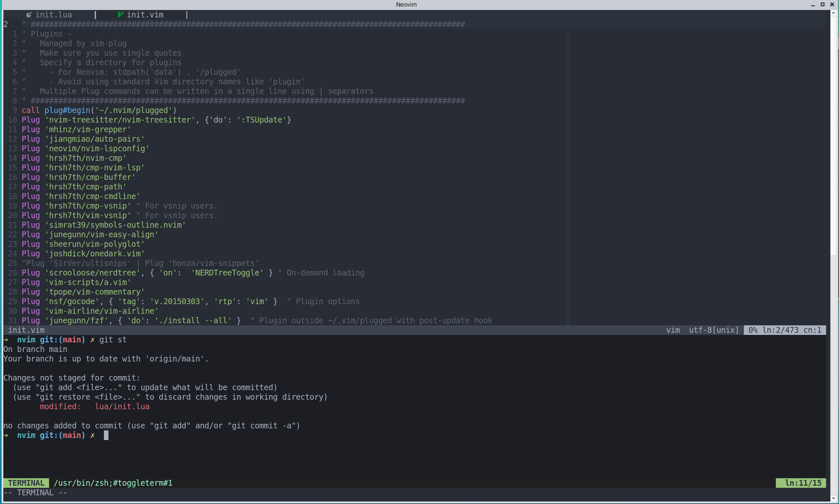Click 'neovim/nvim-lspconfig' plugin text
The height and width of the screenshot is (504, 839).
[97, 148]
